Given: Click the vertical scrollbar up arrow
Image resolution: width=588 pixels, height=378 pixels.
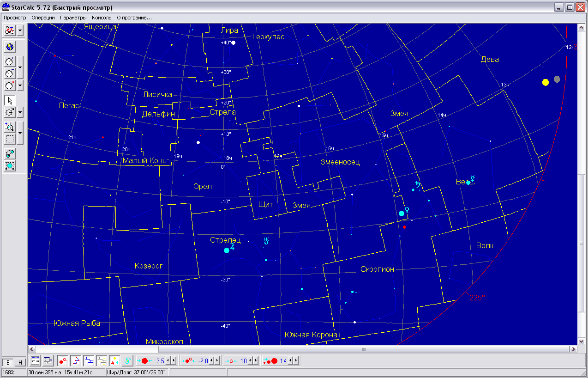Looking at the screenshot, I should tap(582, 27).
